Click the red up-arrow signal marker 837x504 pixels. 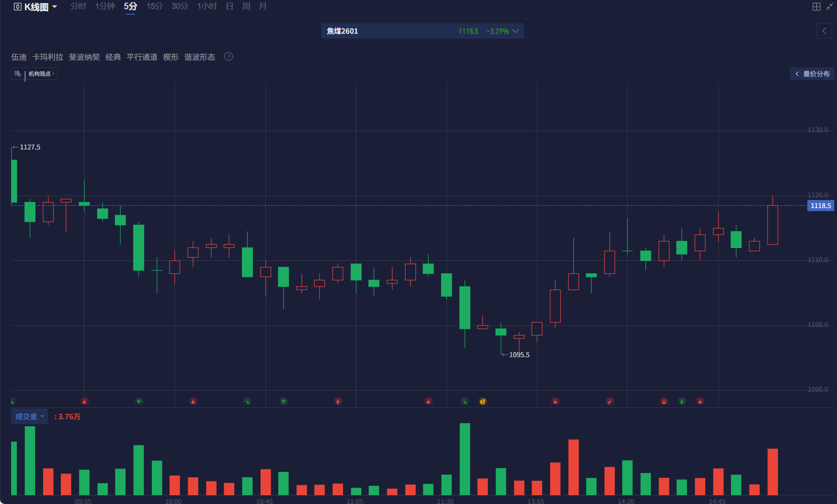[x=338, y=402]
